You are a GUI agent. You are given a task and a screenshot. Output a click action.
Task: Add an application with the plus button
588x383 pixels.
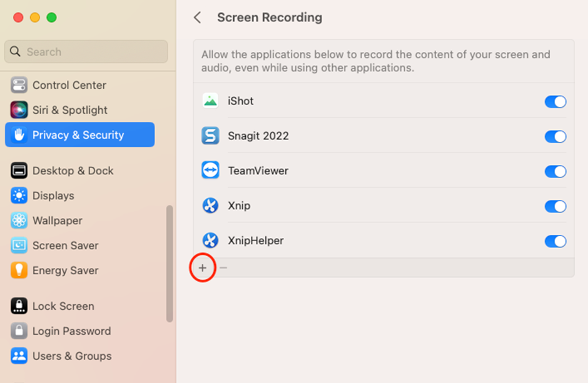click(x=202, y=268)
